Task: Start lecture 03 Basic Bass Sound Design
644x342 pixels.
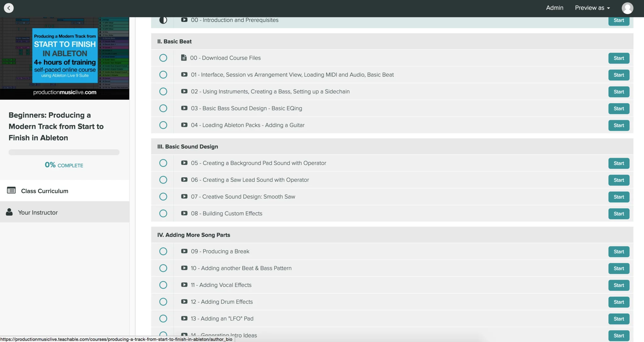Action: tap(619, 109)
